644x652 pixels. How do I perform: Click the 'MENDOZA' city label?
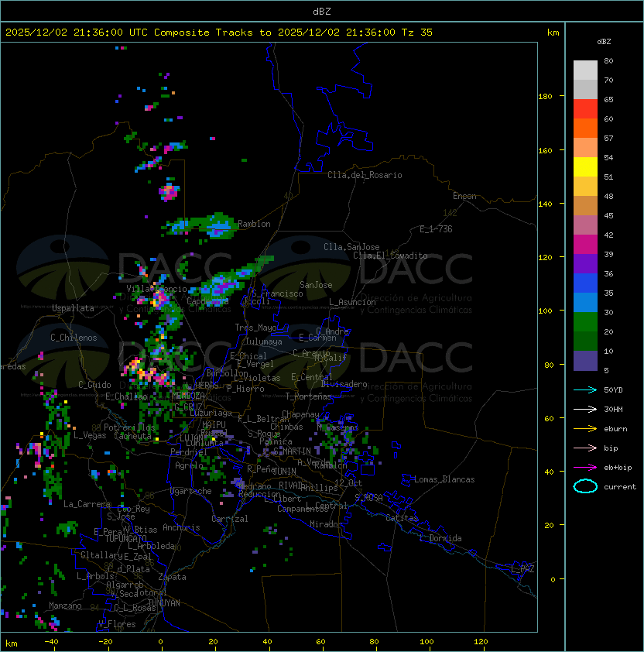coord(188,396)
